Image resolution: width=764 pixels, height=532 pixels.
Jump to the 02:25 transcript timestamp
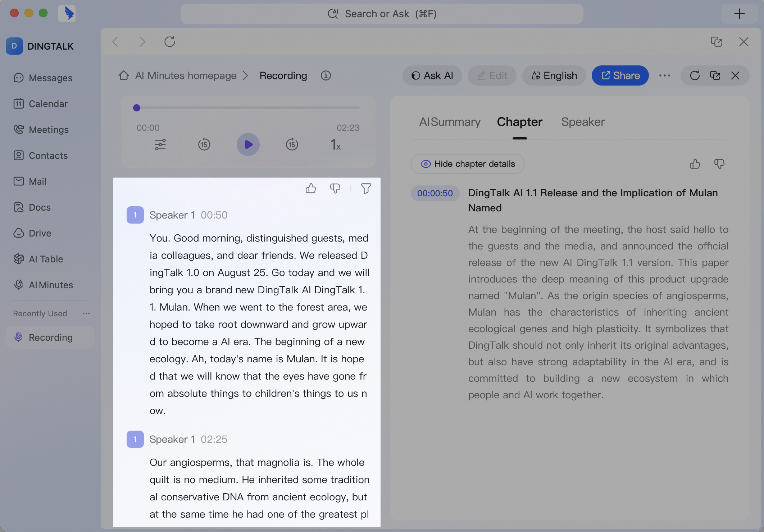pos(214,439)
